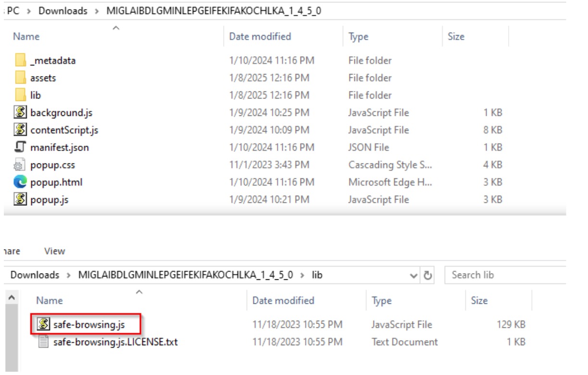The height and width of the screenshot is (375, 588).
Task: Sort top list by Date modified column
Action: tap(260, 37)
